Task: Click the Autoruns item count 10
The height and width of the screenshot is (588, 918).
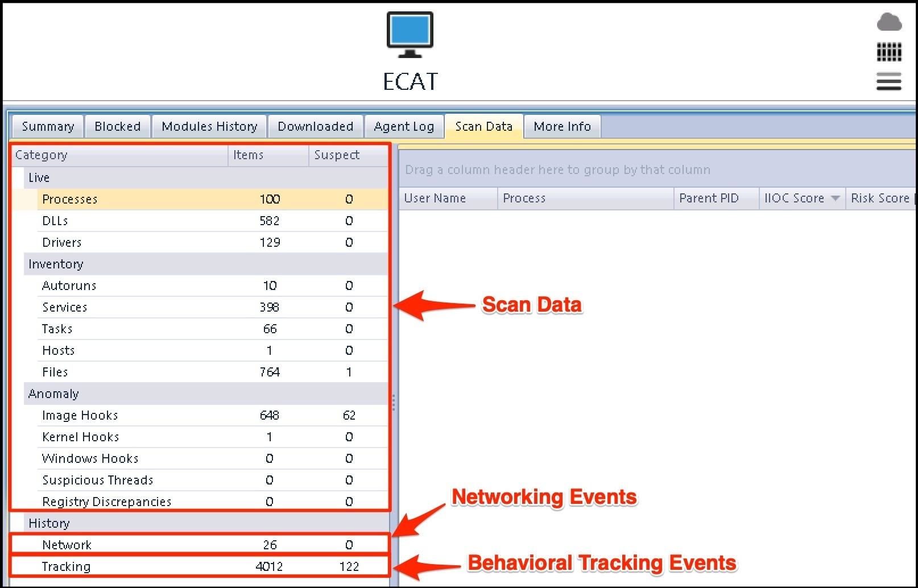Action: click(x=270, y=285)
